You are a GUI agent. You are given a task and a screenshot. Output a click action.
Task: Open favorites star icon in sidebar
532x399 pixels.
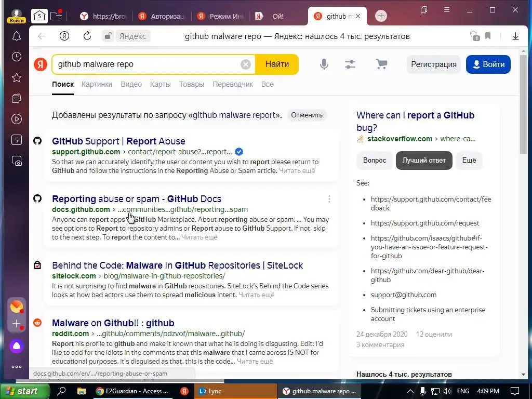[x=16, y=78]
